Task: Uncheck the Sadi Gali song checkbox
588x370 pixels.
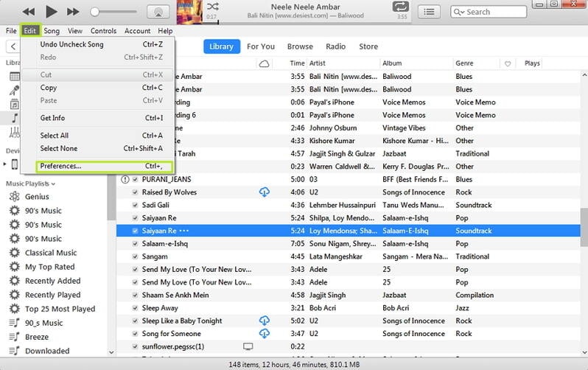Action: 135,205
